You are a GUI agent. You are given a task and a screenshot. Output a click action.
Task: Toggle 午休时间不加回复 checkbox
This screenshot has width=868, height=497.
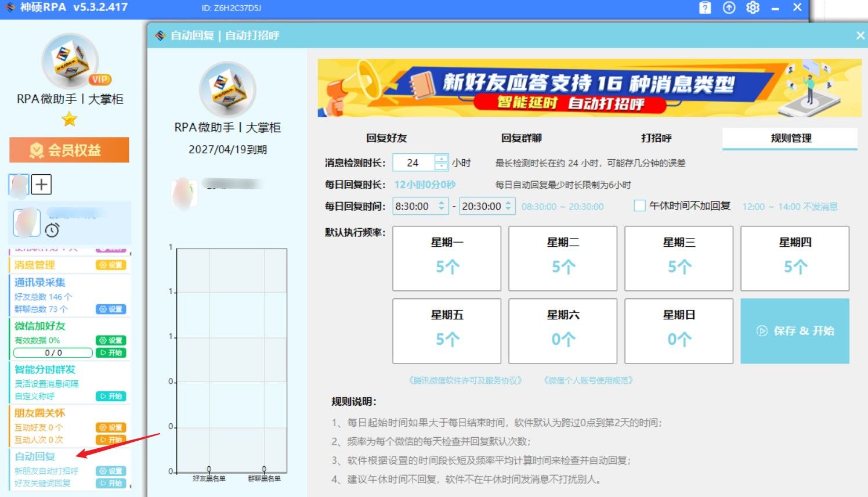click(639, 206)
